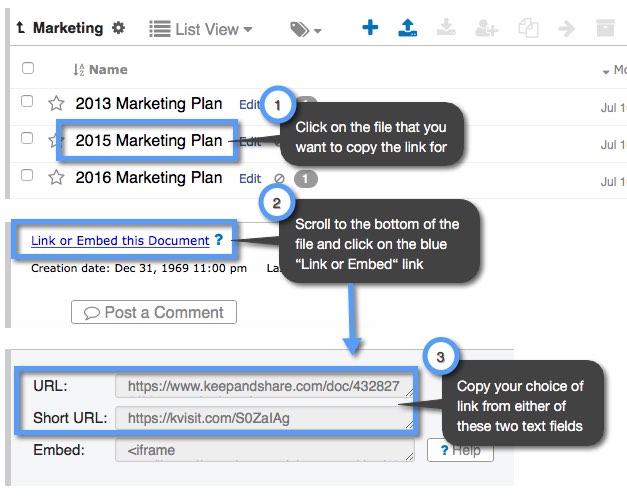Image resolution: width=627 pixels, height=496 pixels.
Task: Click the grayed download icon
Action: 446,27
